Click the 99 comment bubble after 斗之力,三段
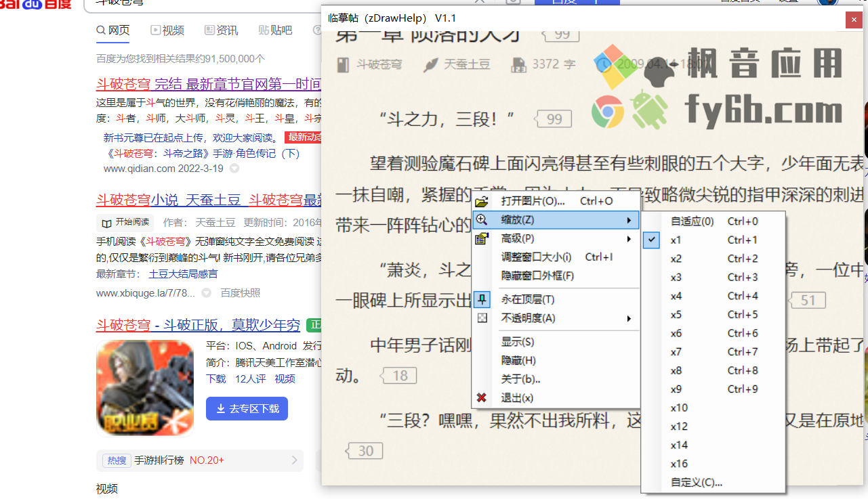The height and width of the screenshot is (499, 868). [x=553, y=119]
